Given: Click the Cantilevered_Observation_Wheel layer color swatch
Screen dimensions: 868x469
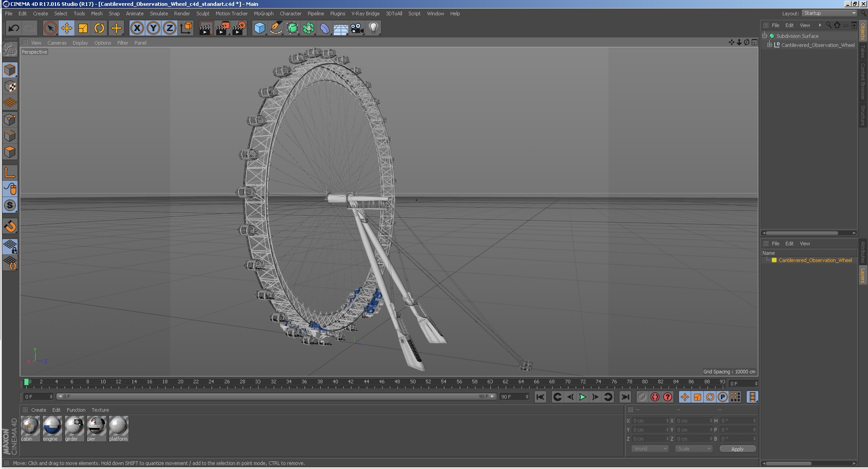Looking at the screenshot, I should (774, 260).
